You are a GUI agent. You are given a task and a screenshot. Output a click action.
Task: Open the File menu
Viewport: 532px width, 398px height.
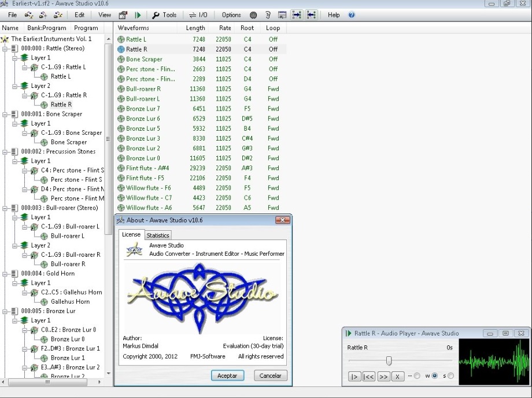coord(12,15)
